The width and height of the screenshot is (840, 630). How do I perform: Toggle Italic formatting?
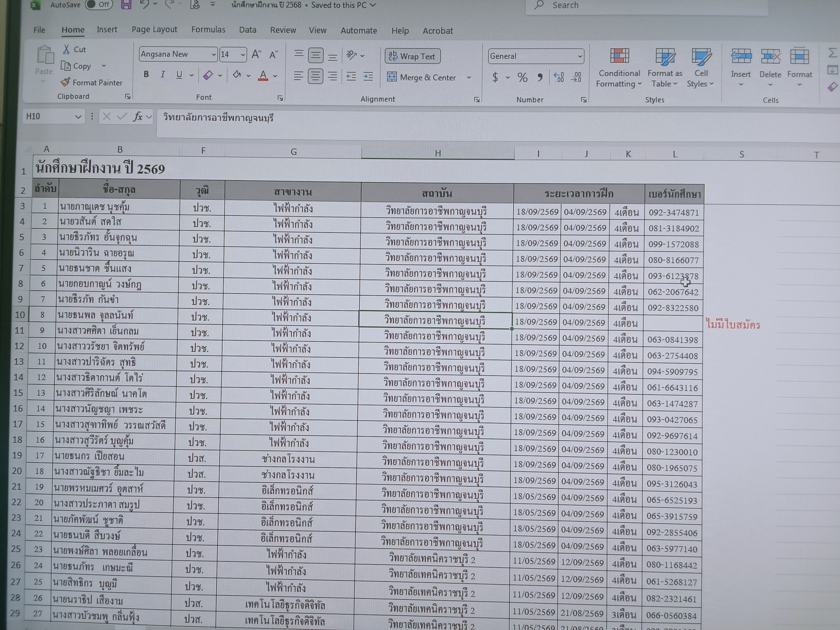tap(163, 74)
